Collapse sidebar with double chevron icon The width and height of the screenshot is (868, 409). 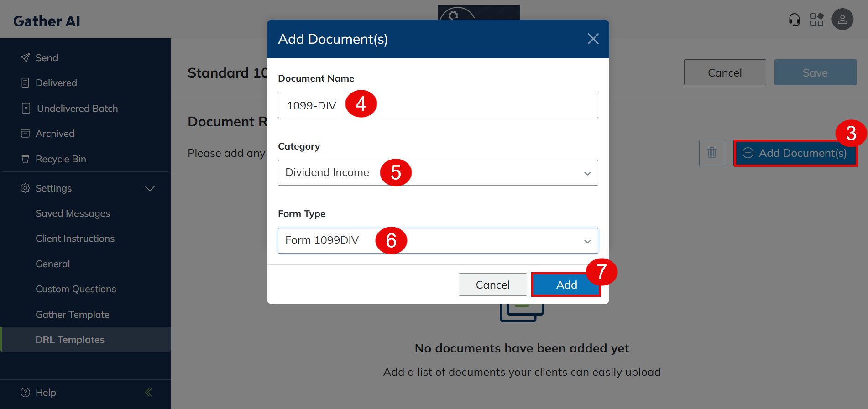[148, 393]
